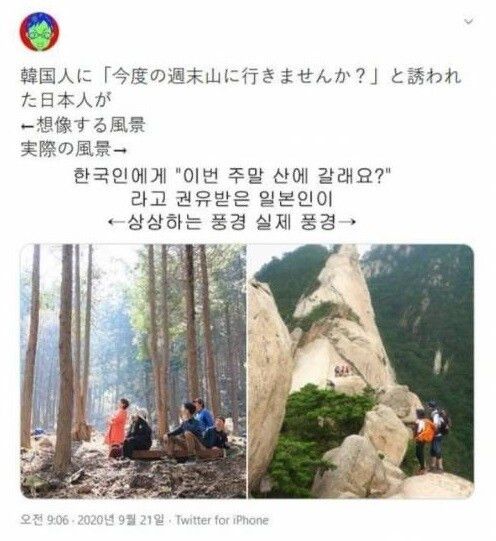496x541 pixels.
Task: Click the right arrow after 実際の風景
Action: (119, 150)
